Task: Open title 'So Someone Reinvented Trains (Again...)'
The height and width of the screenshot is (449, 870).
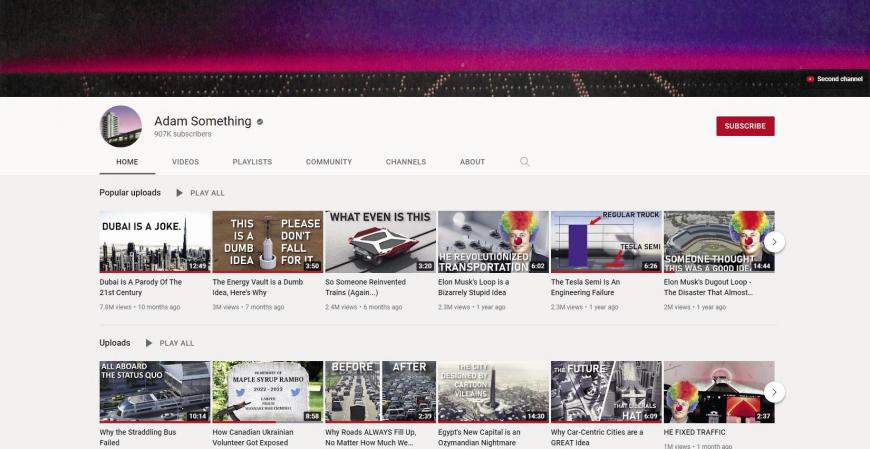Action: click(x=366, y=287)
